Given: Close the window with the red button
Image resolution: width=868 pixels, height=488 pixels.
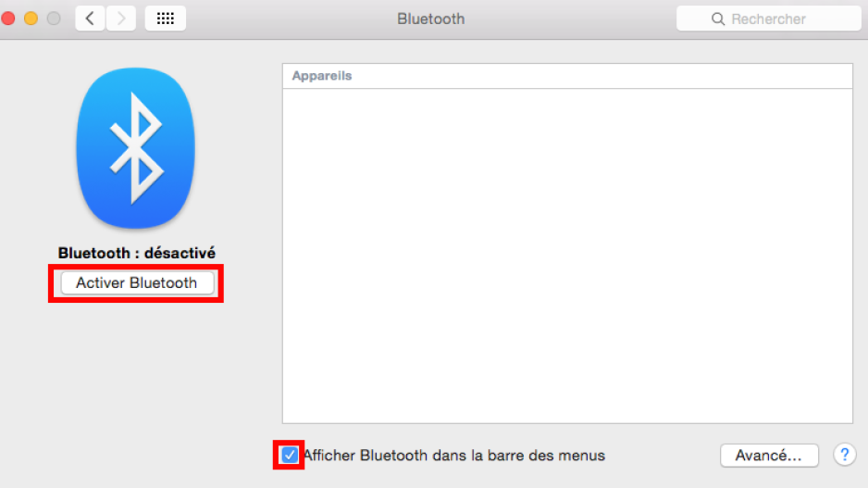Looking at the screenshot, I should pyautogui.click(x=8, y=19).
